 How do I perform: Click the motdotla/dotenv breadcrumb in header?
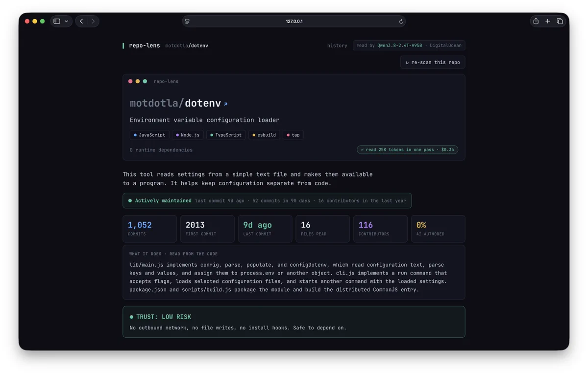tap(187, 46)
